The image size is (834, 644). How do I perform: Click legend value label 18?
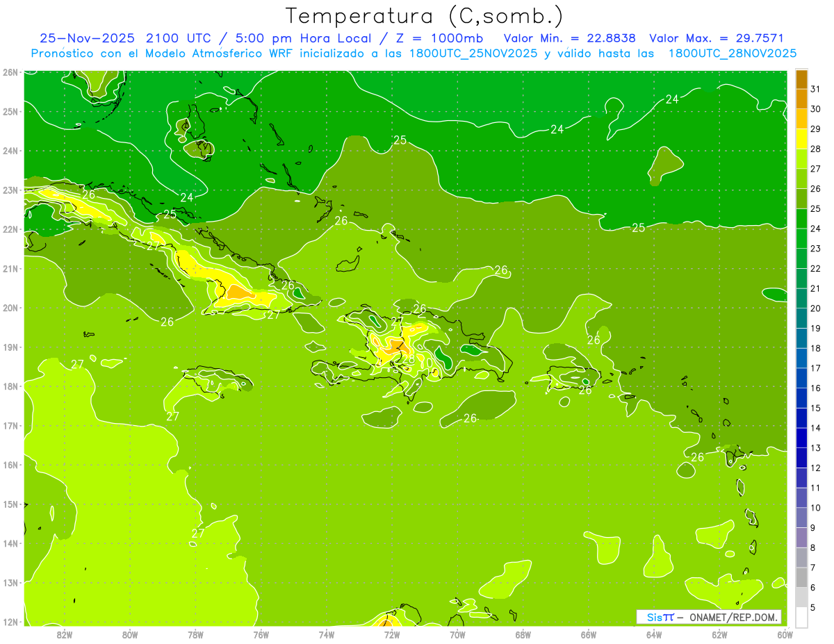816,348
